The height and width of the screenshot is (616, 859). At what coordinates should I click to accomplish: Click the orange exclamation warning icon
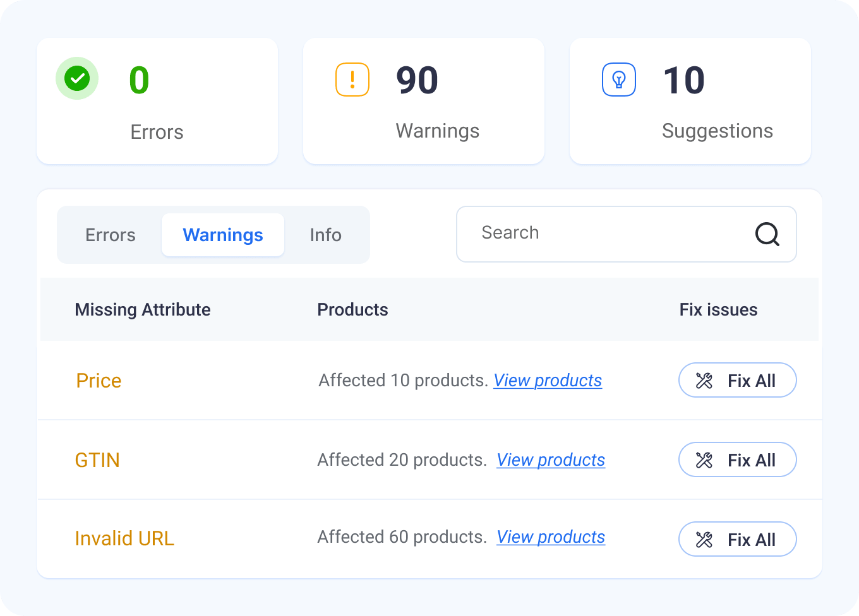[352, 80]
